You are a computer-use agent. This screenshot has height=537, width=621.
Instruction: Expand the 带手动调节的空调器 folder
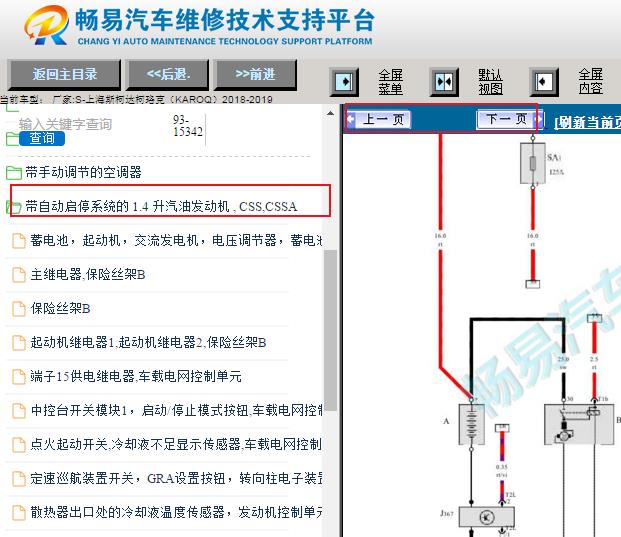(x=83, y=172)
